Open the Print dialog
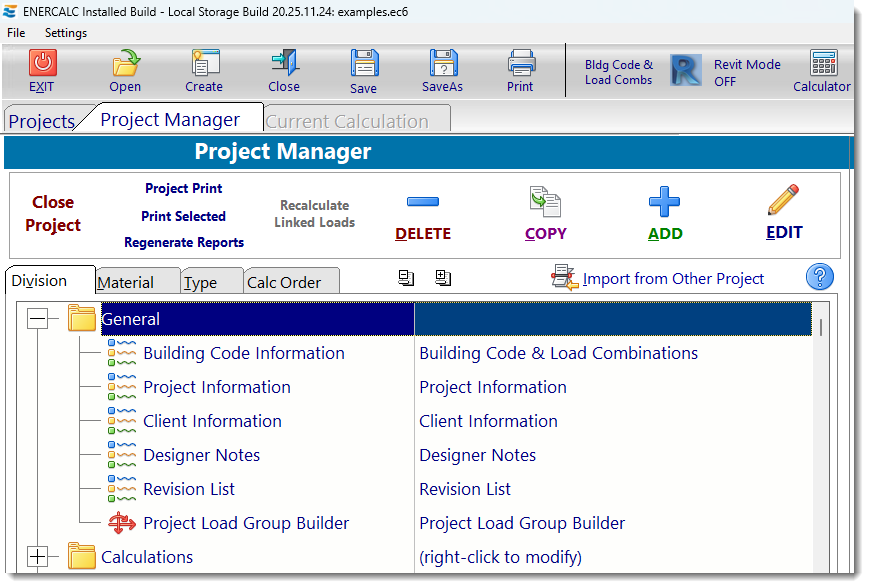 520,64
